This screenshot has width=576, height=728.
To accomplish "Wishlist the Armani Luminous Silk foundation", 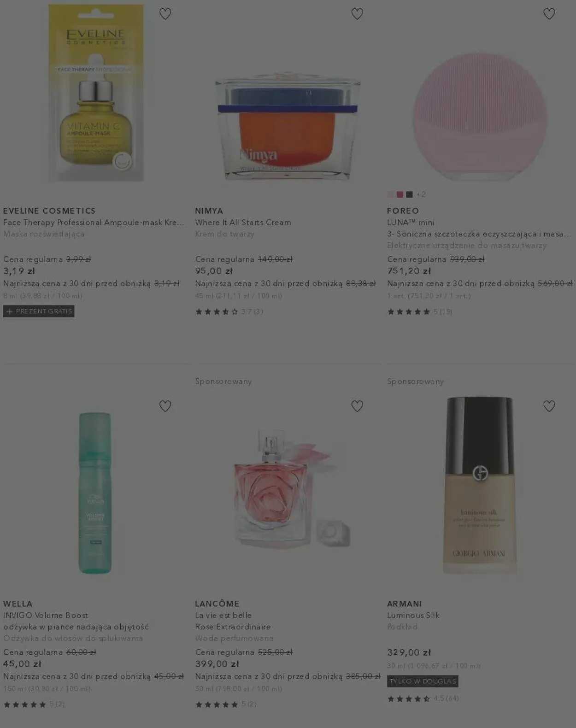I will pyautogui.click(x=549, y=406).
